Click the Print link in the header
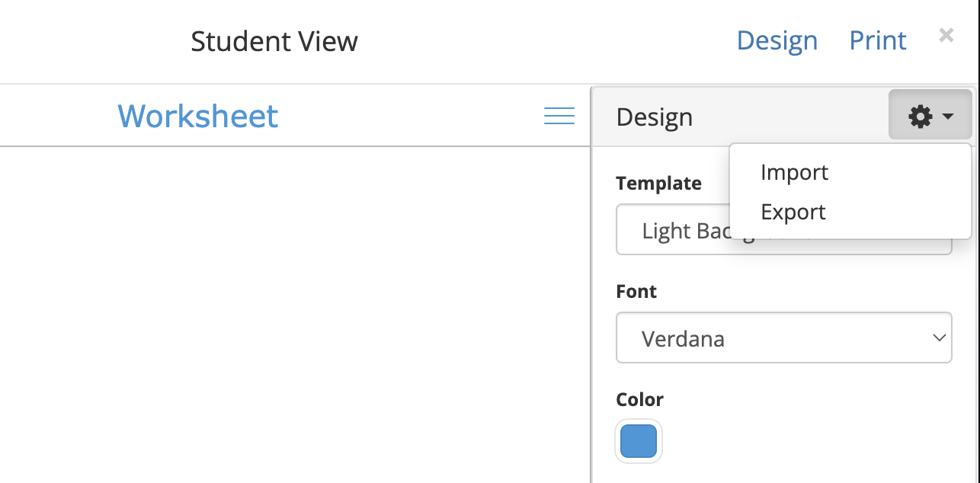 tap(877, 40)
